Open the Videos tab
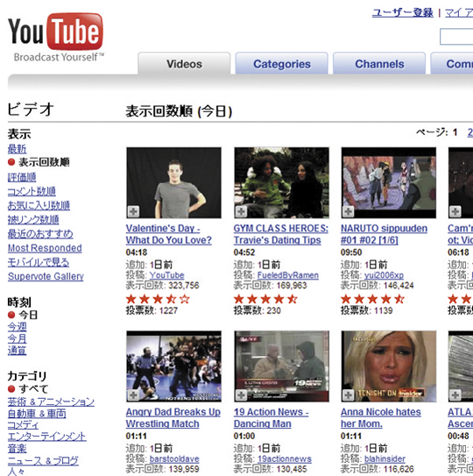Image resolution: width=473 pixels, height=476 pixels. 184,63
